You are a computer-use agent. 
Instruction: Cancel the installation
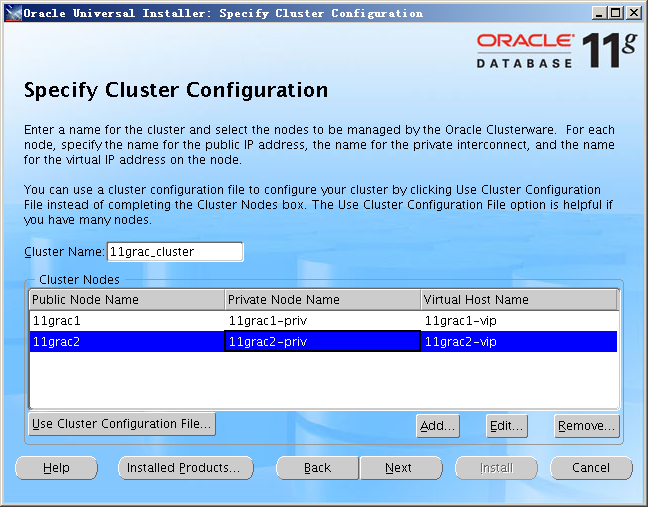click(x=590, y=468)
